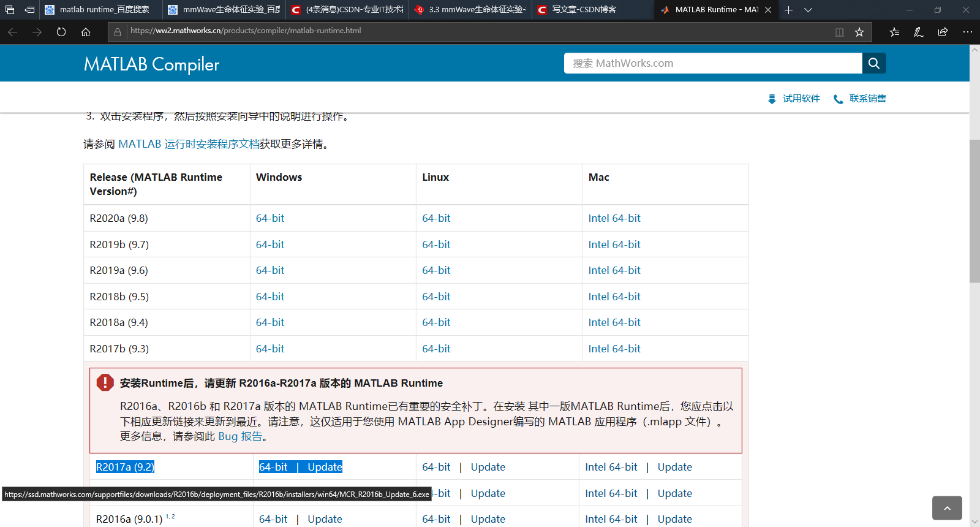Screen dimensions: 980x527
Task: Switch to the CSDN-专业IT技术 tab
Action: (347, 10)
